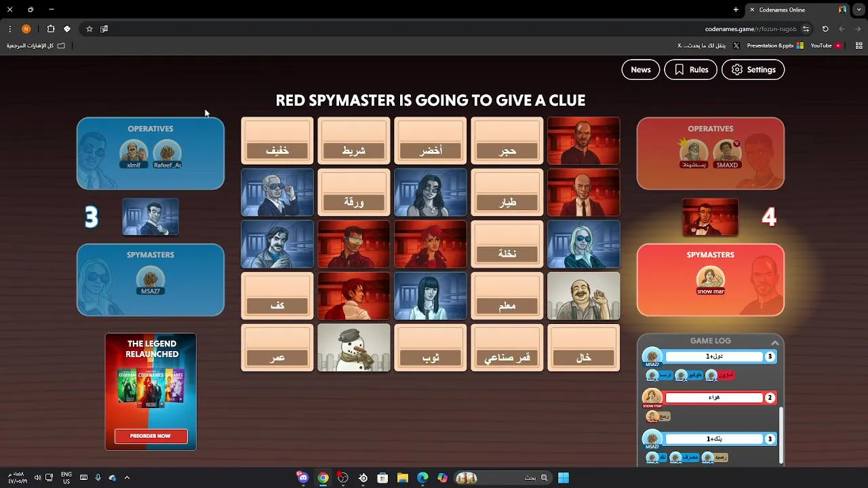This screenshot has width=868, height=488.
Task: Click the PREORDER NOW button
Action: click(151, 436)
